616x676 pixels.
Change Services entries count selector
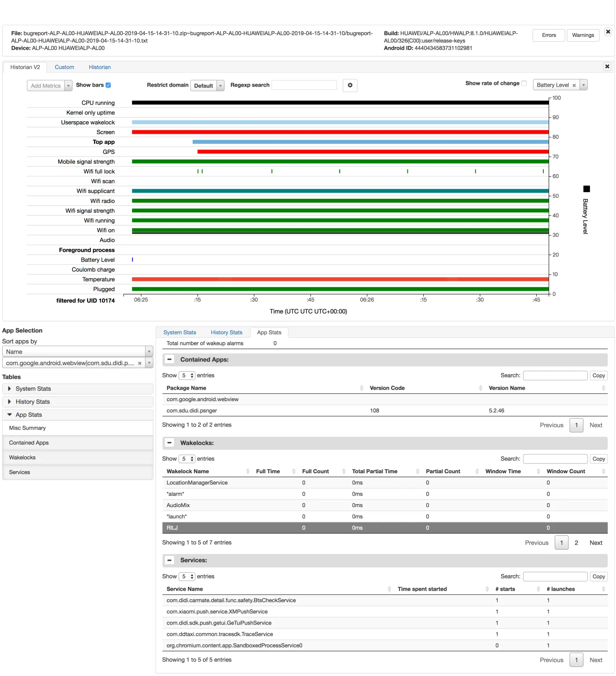click(187, 577)
